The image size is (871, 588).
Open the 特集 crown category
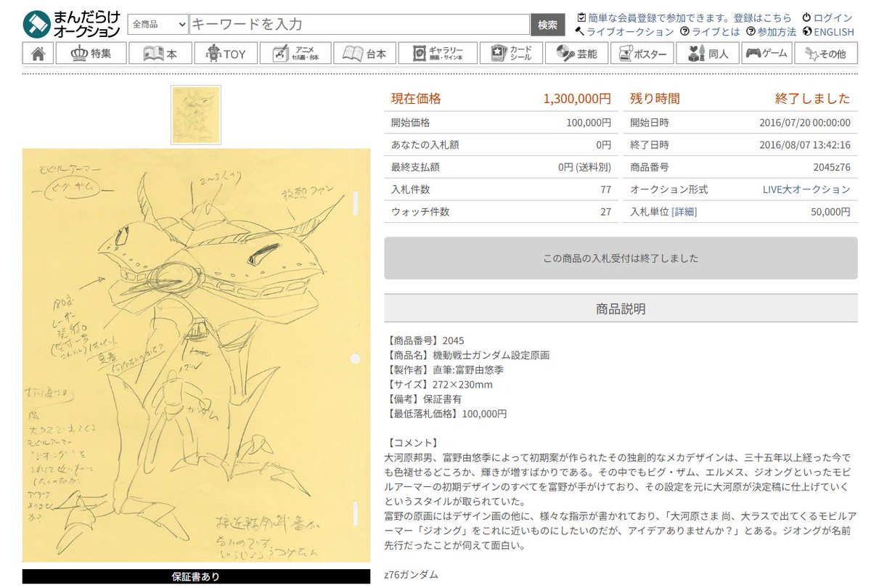[x=92, y=53]
